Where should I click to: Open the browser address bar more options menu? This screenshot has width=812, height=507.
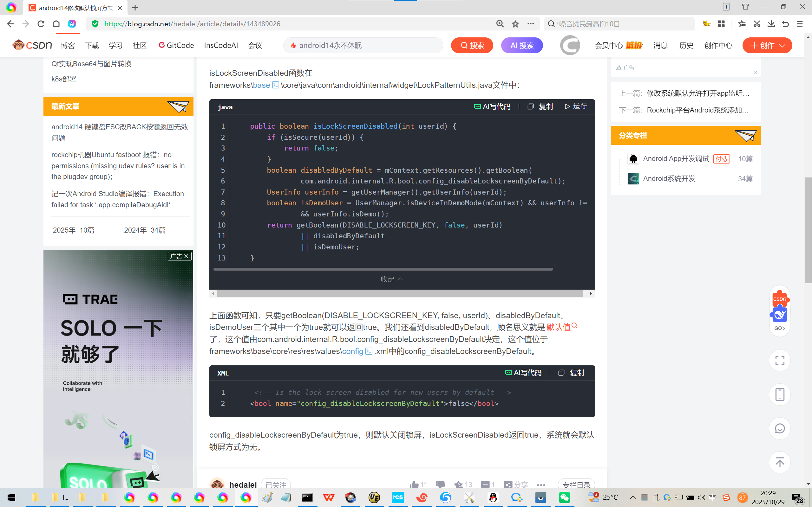coord(530,24)
